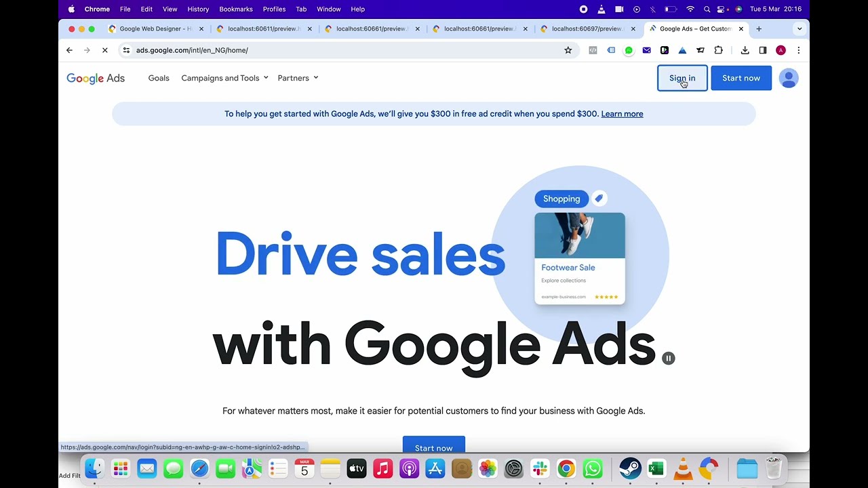Open the Profiles menu

tap(274, 9)
